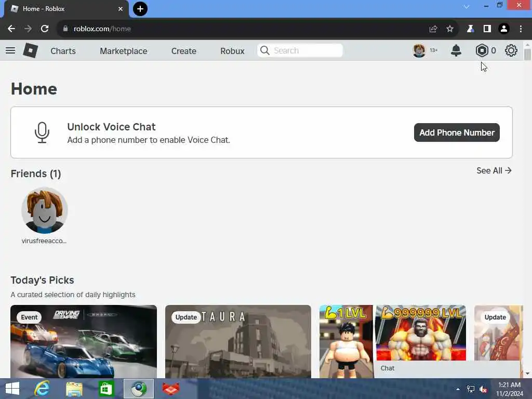Open Windows Store from taskbar

[106, 389]
